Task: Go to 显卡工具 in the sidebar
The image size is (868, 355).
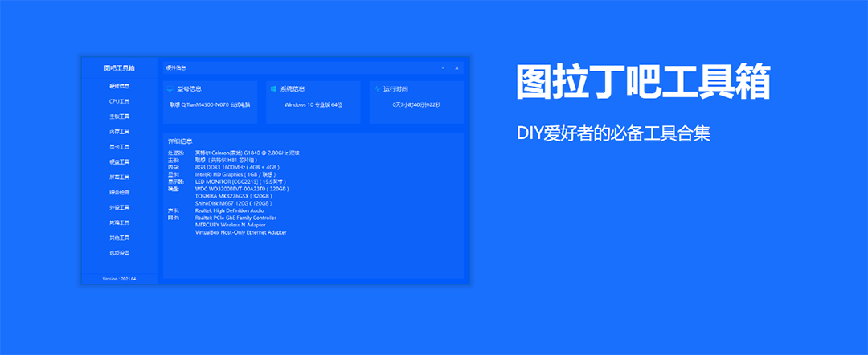Action: tap(119, 147)
